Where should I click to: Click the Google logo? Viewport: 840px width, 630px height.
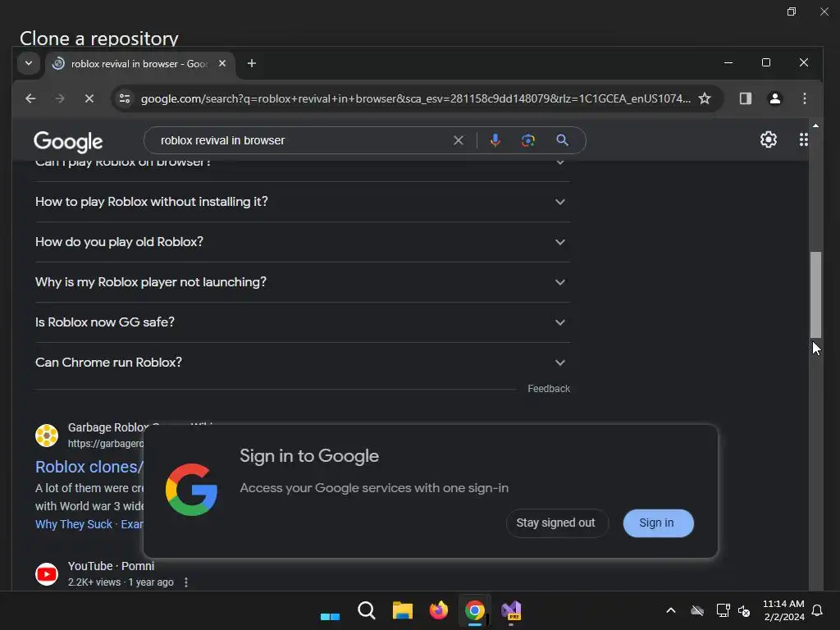coord(68,141)
